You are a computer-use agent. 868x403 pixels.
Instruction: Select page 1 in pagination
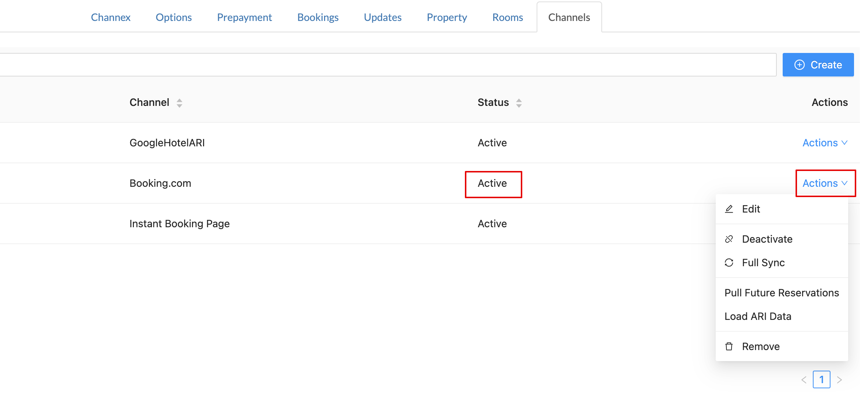click(x=821, y=379)
